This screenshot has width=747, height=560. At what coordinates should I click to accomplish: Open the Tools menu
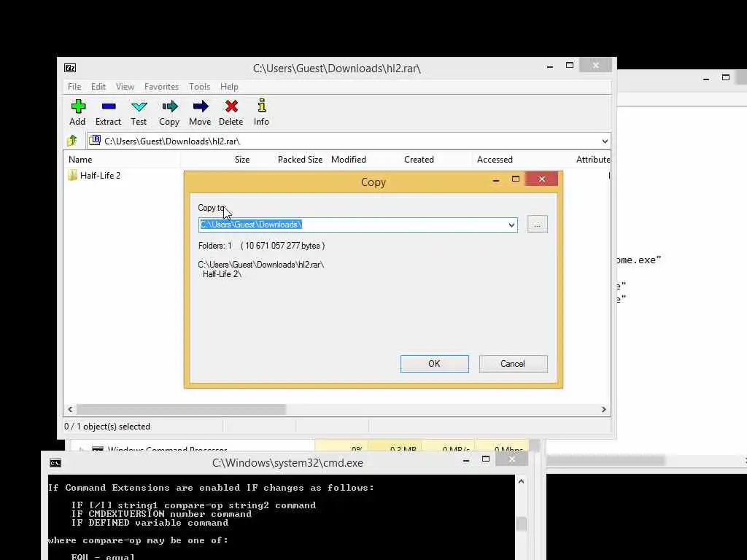tap(199, 87)
